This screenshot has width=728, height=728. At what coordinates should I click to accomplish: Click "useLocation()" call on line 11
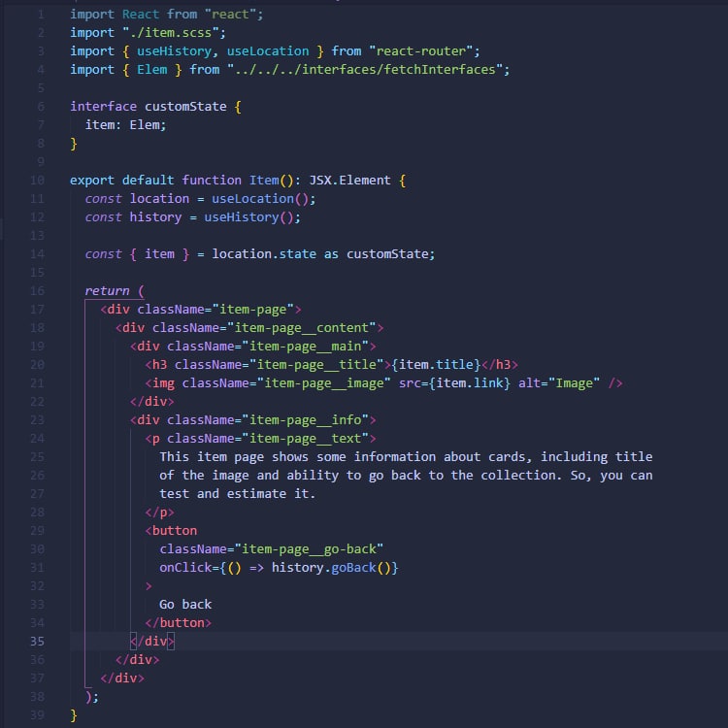tap(260, 199)
